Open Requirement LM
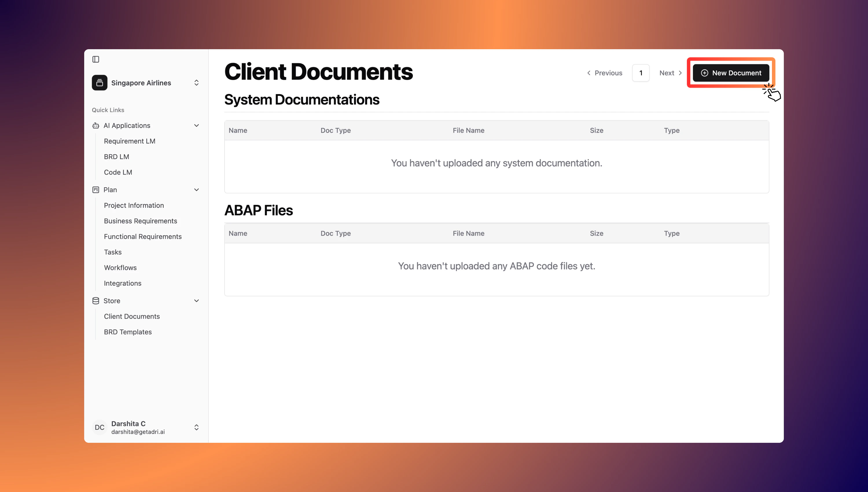 pyautogui.click(x=129, y=141)
